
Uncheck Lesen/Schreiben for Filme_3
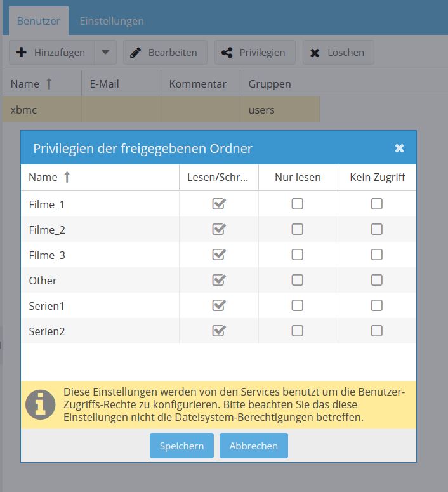pyautogui.click(x=219, y=255)
